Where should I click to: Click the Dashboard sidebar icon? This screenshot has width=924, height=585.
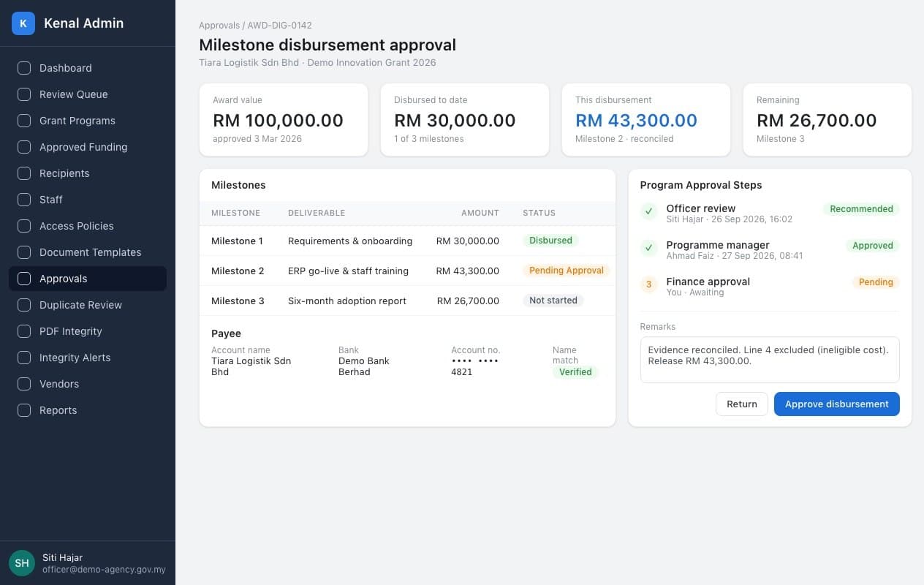24,68
